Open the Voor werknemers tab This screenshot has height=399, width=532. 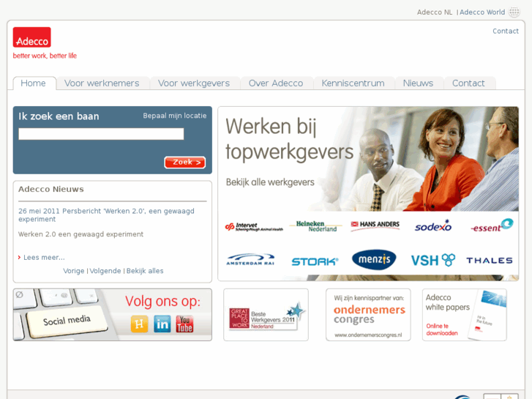click(x=102, y=83)
